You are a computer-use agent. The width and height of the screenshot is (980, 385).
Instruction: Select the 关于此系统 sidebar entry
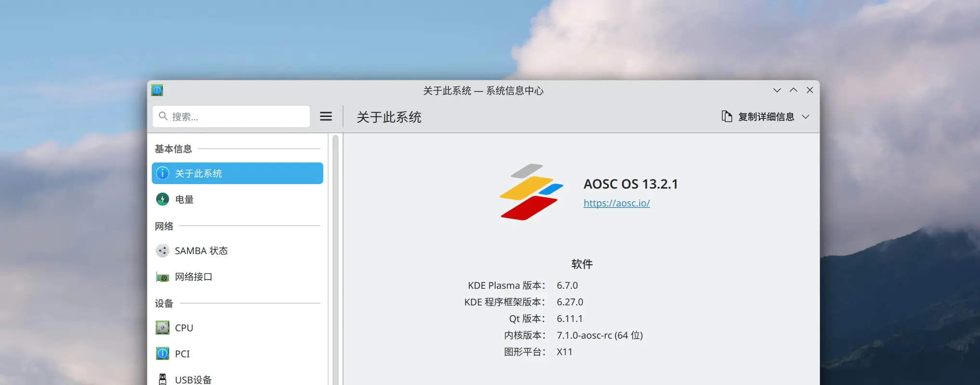tap(238, 173)
